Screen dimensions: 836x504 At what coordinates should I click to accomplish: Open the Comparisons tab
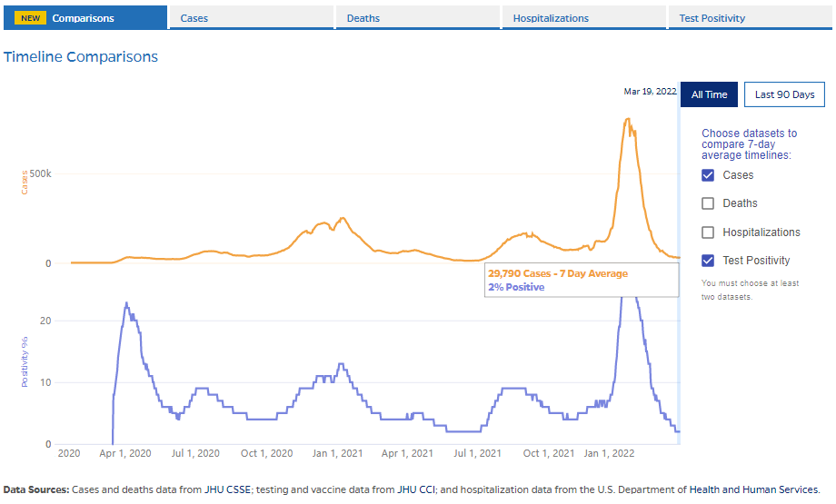tap(85, 17)
